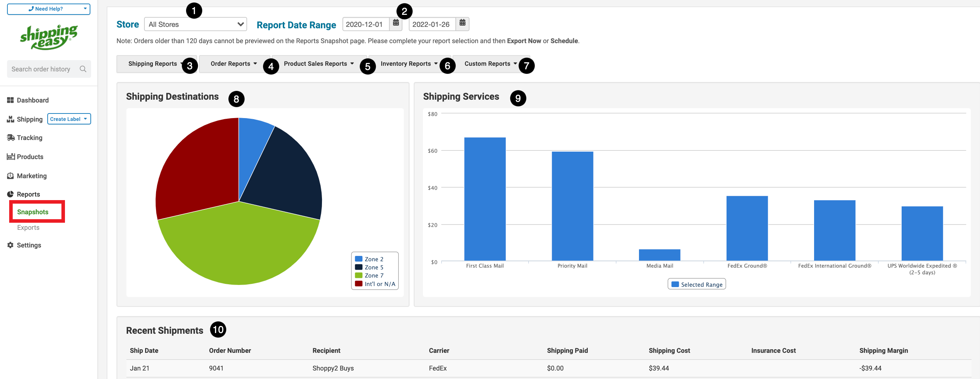The image size is (980, 379).
Task: Select Snapshots under Reports
Action: click(x=33, y=212)
